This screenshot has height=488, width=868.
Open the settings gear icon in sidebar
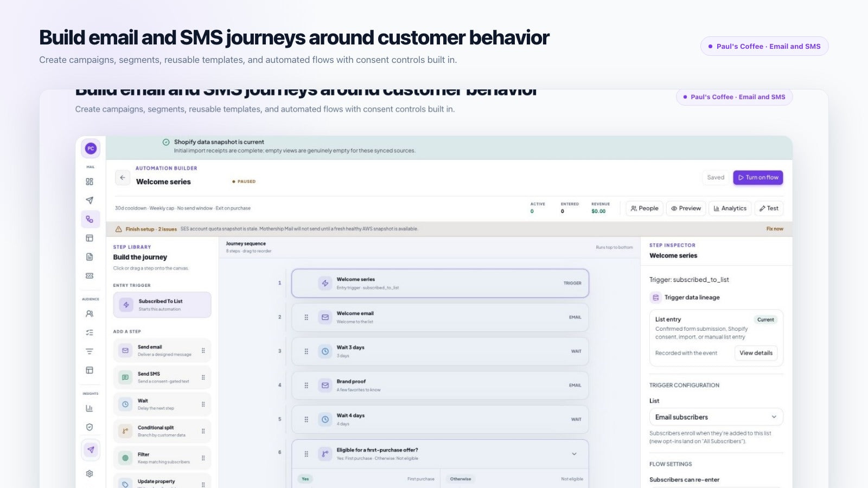(90, 473)
